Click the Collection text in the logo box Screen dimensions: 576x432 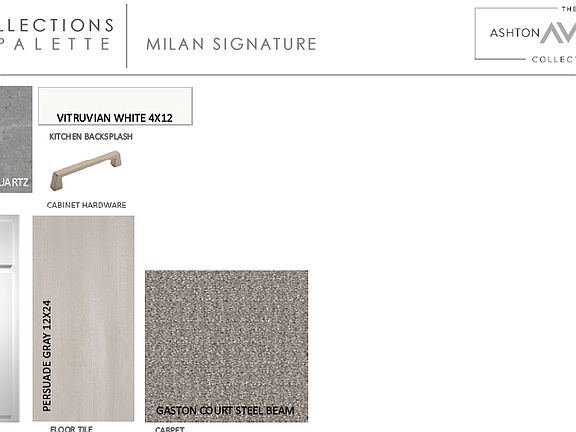click(x=554, y=59)
